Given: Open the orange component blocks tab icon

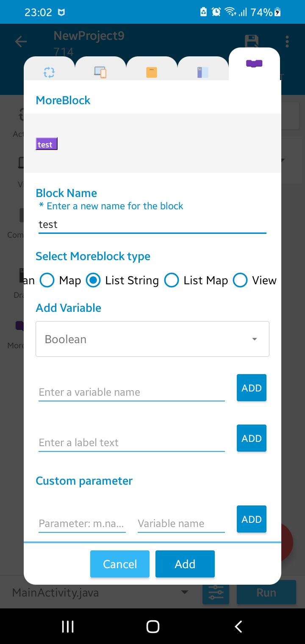Looking at the screenshot, I should click(x=152, y=72).
